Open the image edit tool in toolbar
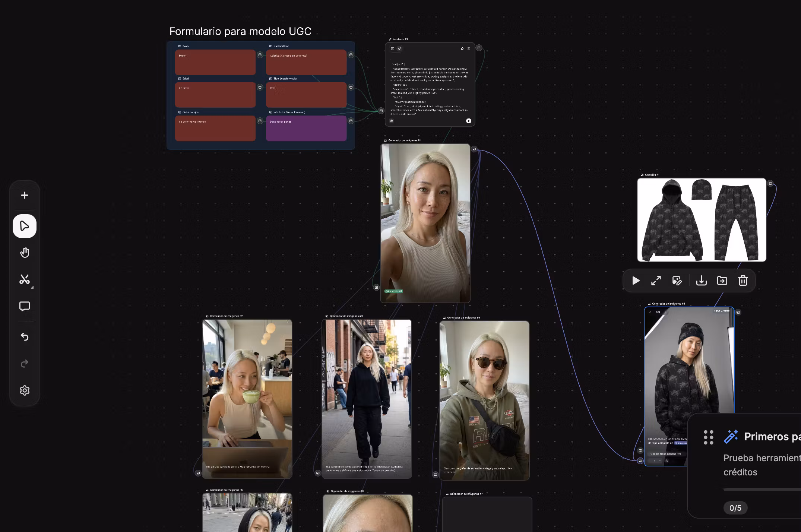Image resolution: width=801 pixels, height=532 pixels. (x=677, y=281)
